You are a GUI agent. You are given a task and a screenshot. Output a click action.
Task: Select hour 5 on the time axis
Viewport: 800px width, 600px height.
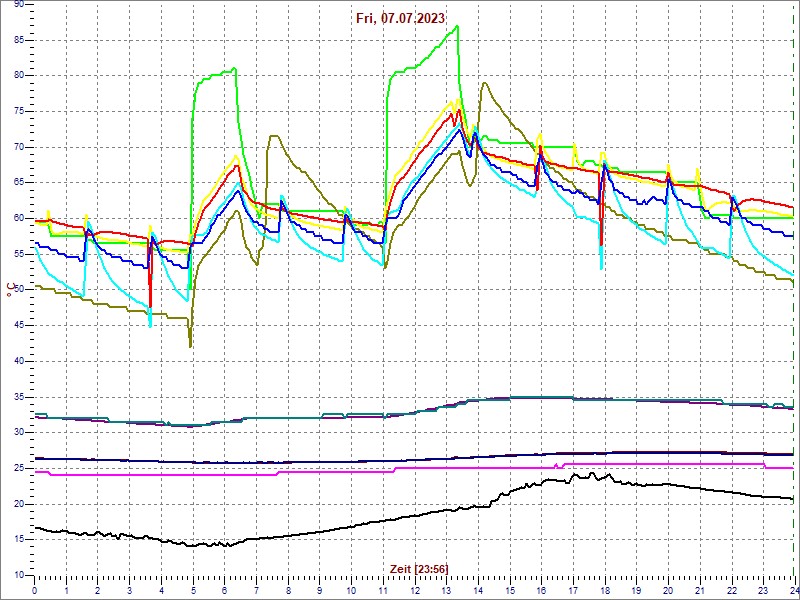point(193,590)
